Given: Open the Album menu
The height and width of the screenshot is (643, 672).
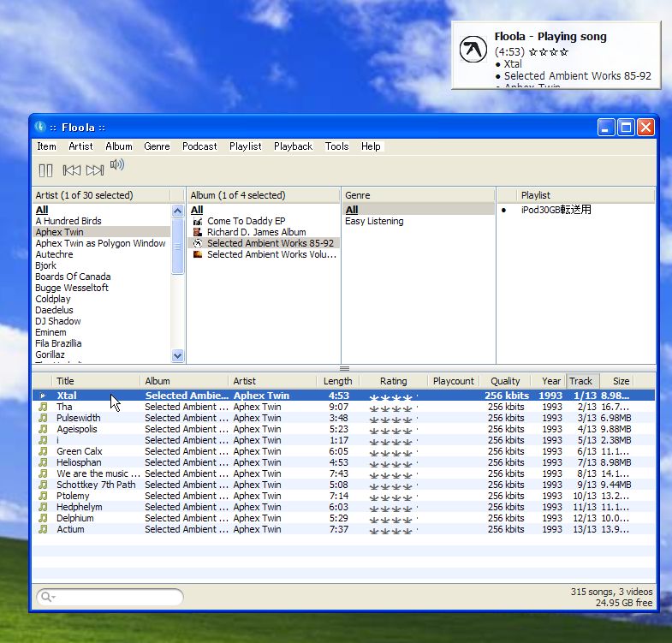Looking at the screenshot, I should 119,146.
